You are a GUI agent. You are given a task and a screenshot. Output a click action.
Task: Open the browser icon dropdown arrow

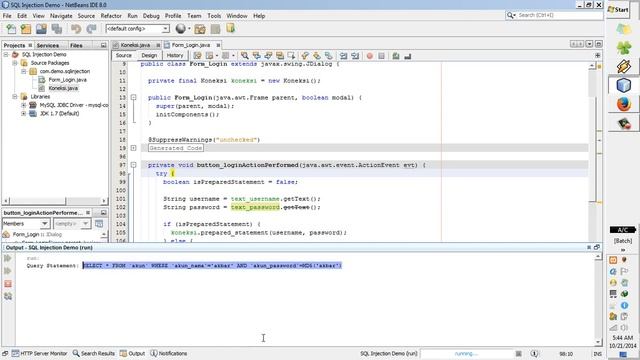pos(189,29)
